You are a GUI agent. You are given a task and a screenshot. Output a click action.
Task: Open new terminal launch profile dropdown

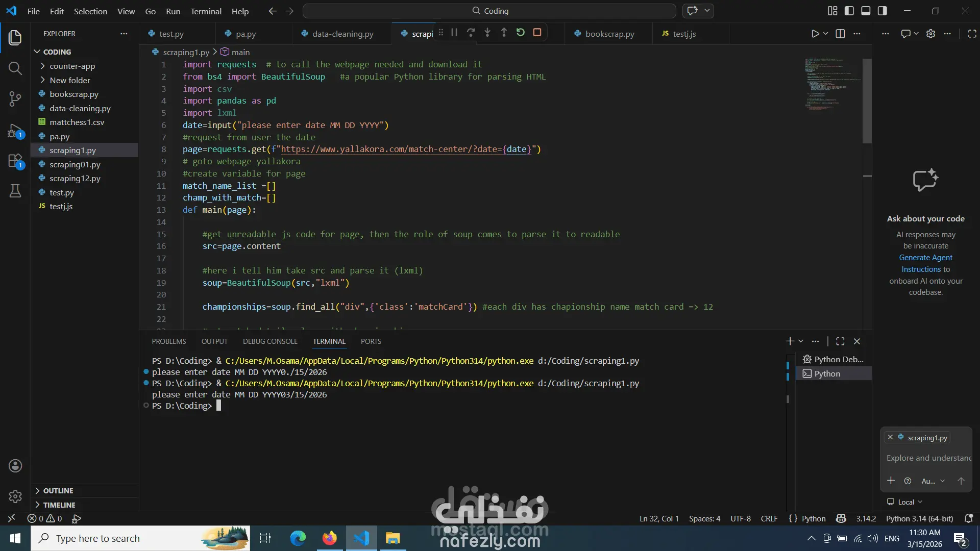click(x=801, y=341)
